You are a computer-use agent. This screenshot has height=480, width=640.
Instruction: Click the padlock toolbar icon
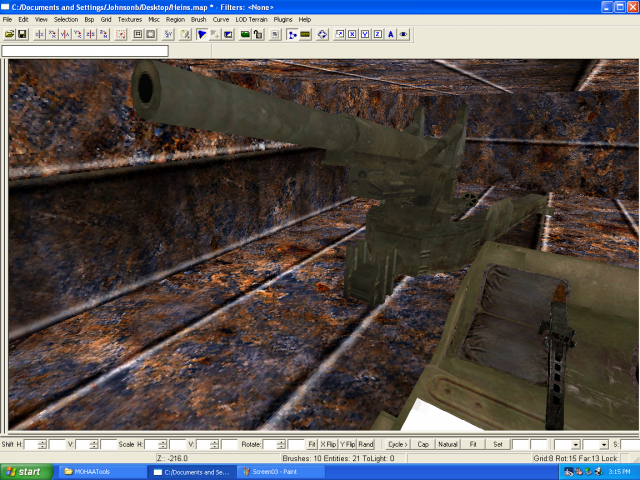258,34
